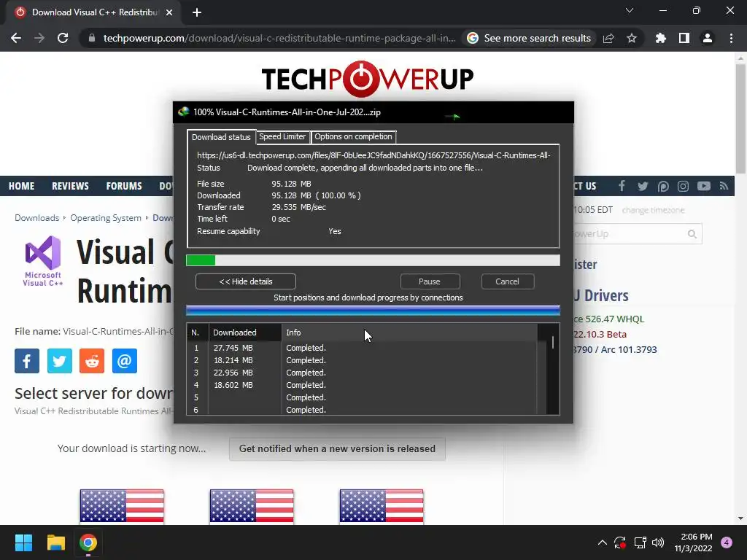Click the green download progress bar
This screenshot has height=560, width=747.
[373, 260]
